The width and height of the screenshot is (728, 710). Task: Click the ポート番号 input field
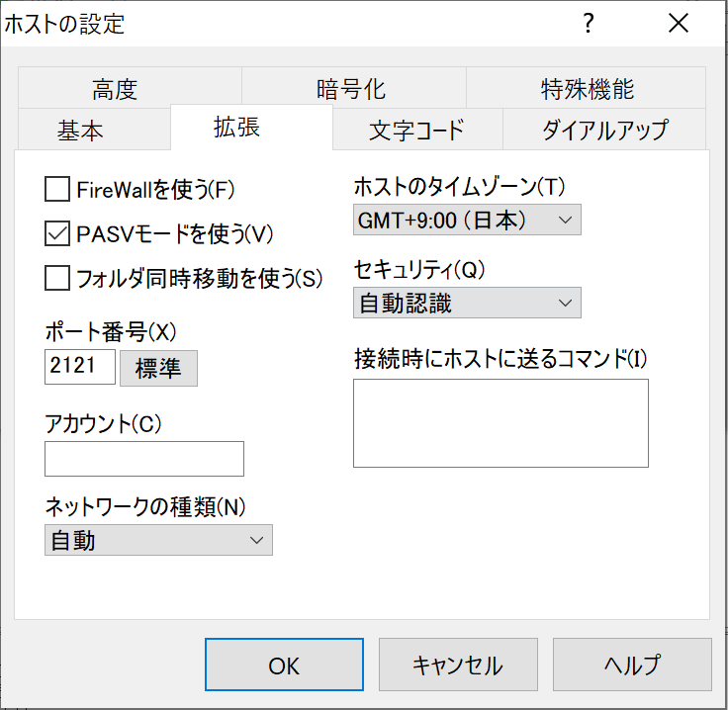80,367
